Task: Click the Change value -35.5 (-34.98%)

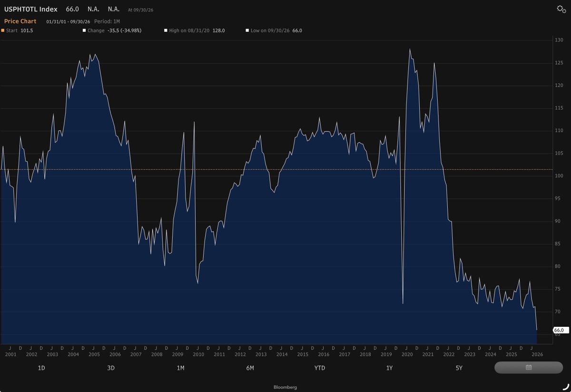Action: 124,30
